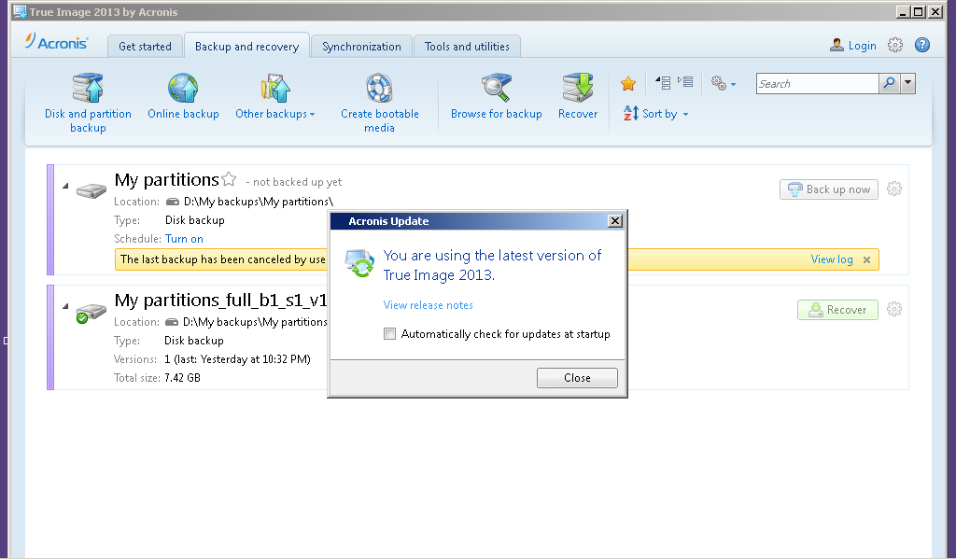Click Back up now for My partitions
Screen dimensions: 956x560
[829, 189]
